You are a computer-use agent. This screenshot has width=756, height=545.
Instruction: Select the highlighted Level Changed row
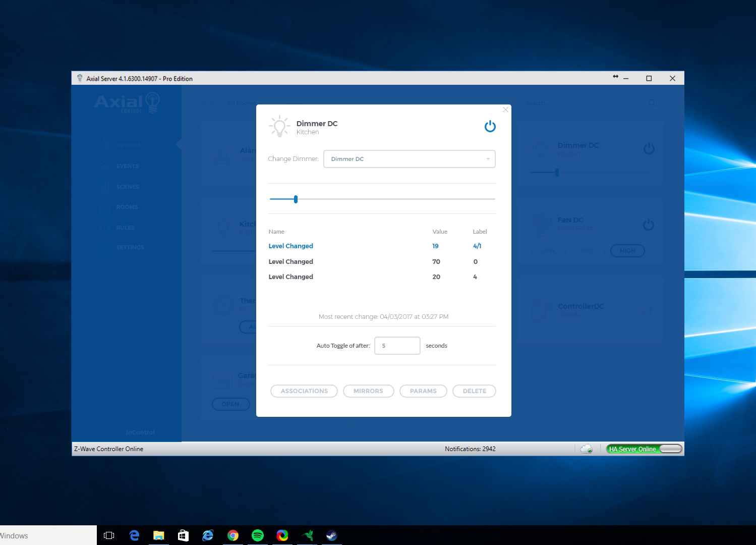290,246
